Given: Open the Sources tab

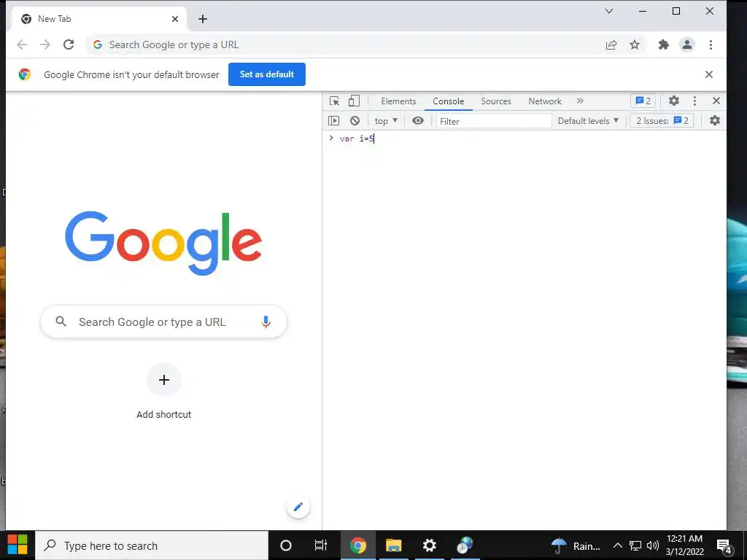Looking at the screenshot, I should [x=496, y=101].
